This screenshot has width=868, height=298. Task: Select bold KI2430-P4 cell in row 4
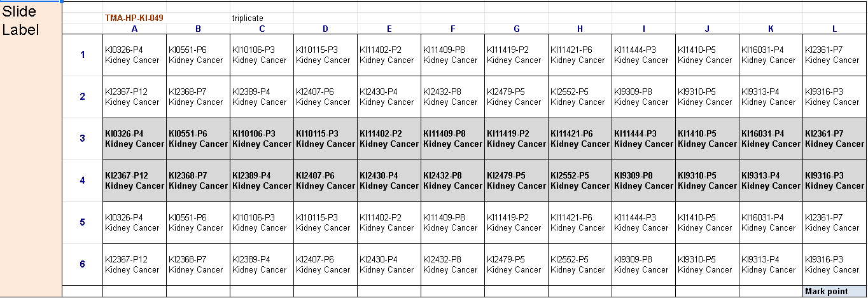point(389,180)
